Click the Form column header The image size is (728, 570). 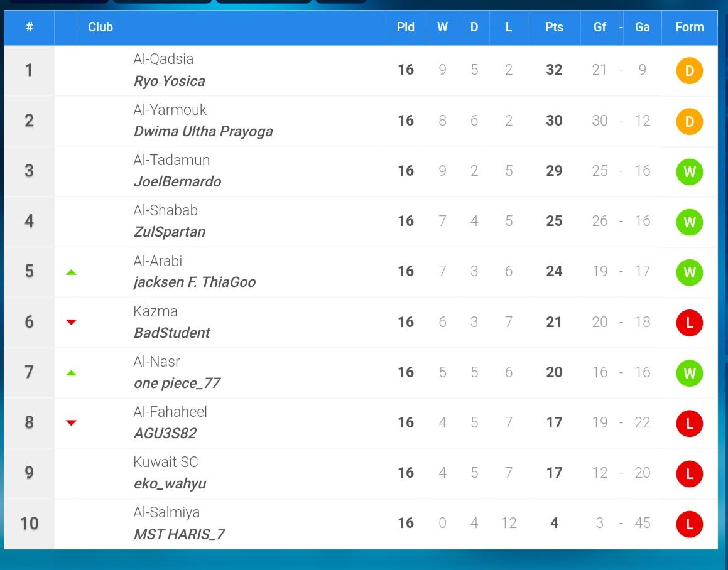point(690,28)
